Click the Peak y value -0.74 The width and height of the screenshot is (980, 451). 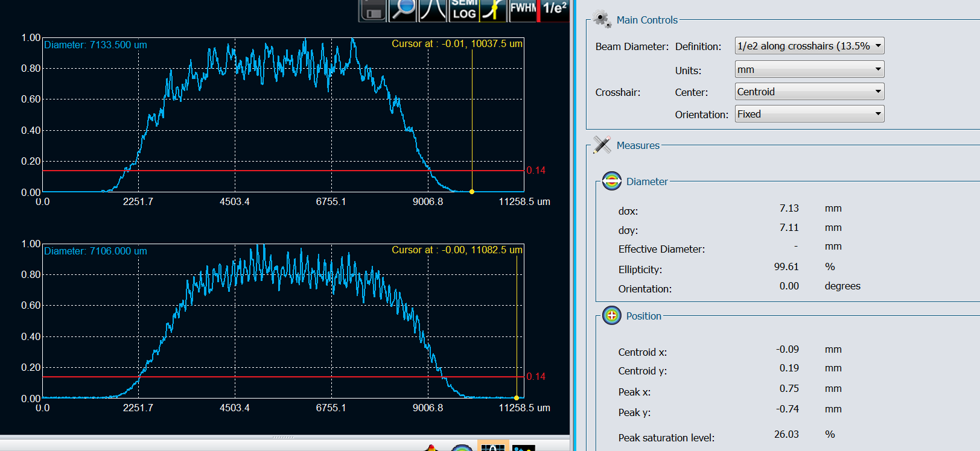click(787, 409)
